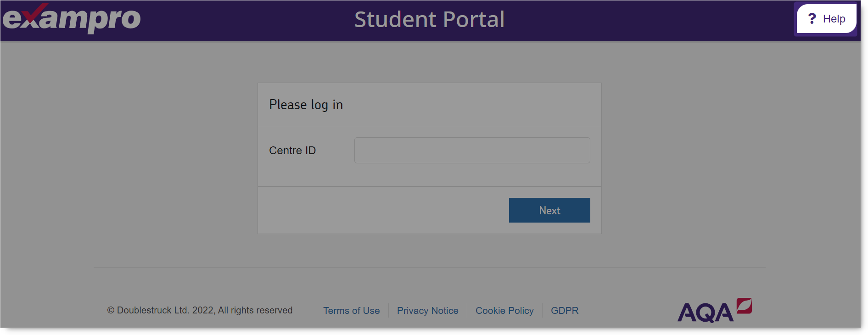868x335 pixels.
Task: Open the Cookie Policy link
Action: (x=504, y=311)
